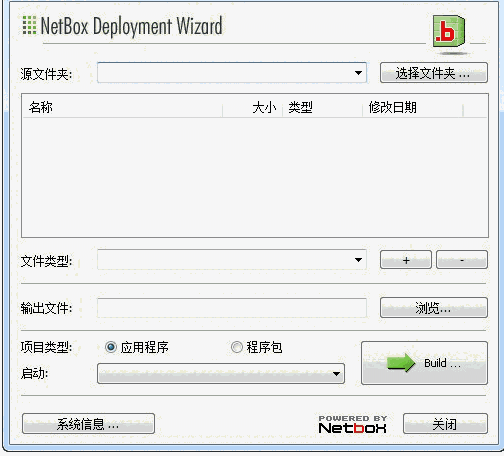Click the NetBox Deployment Wizard title text

[131, 26]
